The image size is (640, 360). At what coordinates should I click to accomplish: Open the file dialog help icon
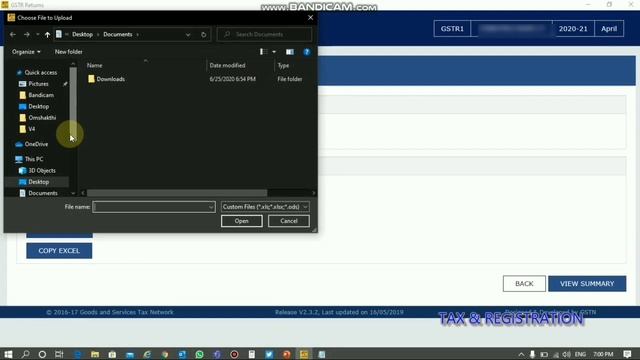(x=307, y=52)
